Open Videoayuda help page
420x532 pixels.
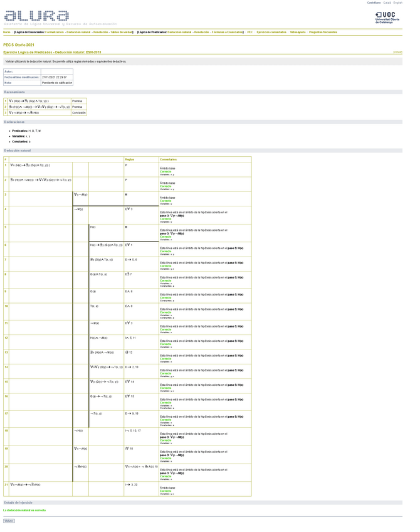pos(298,32)
